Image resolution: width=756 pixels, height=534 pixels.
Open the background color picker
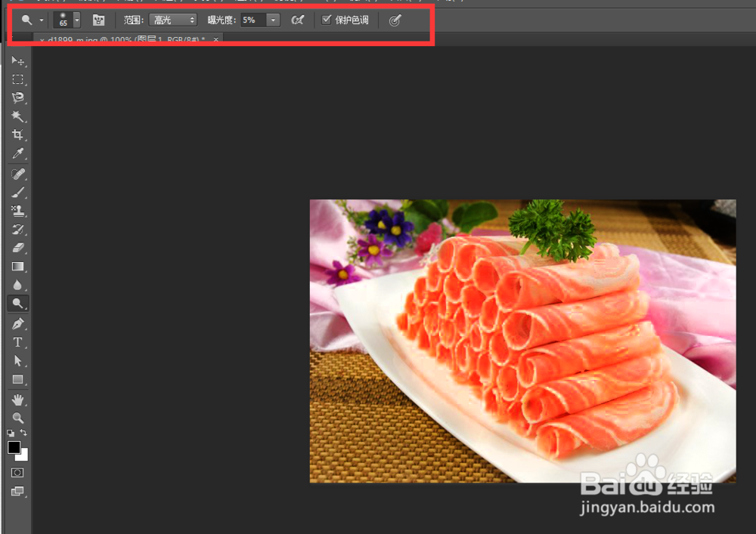point(23,456)
